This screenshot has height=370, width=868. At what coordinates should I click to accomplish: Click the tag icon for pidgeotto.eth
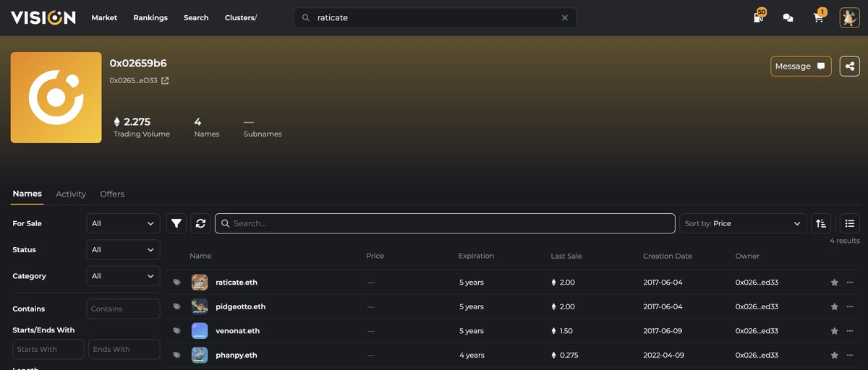[x=177, y=306]
